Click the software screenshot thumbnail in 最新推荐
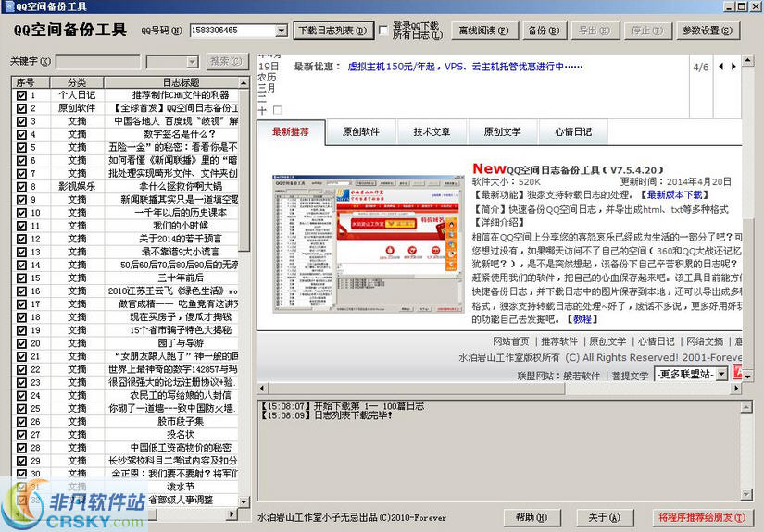Screen dimensions: 764x532 pyautogui.click(x=368, y=244)
